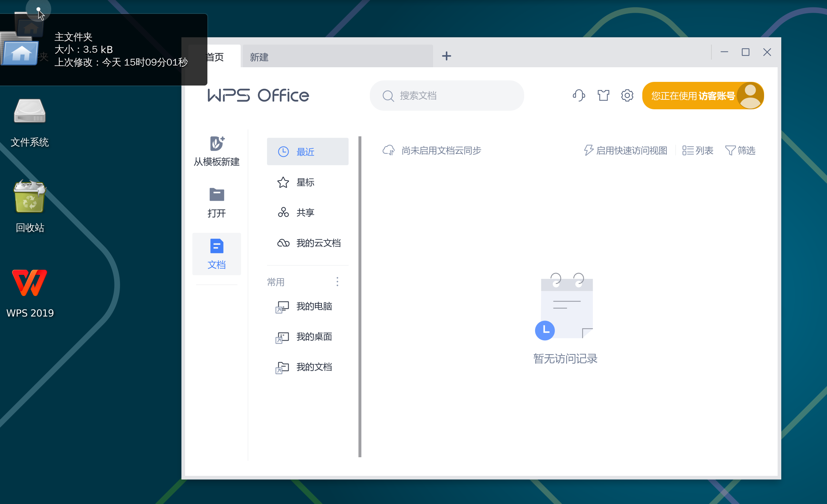Viewport: 827px width, 504px height.
Task: Click the vertical scrollbar beside the sidebar list
Action: (x=360, y=296)
